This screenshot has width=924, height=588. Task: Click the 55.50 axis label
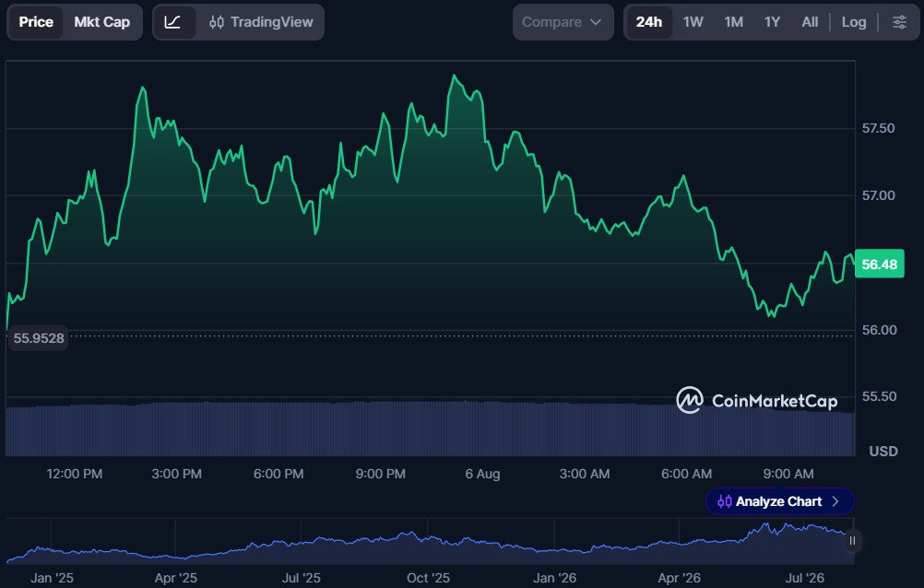click(879, 396)
